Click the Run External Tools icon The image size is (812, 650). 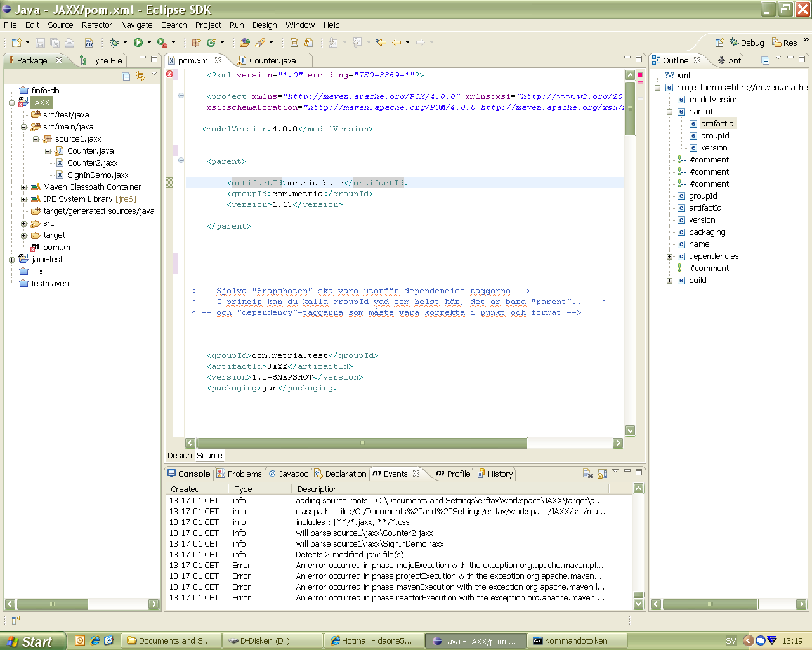162,43
